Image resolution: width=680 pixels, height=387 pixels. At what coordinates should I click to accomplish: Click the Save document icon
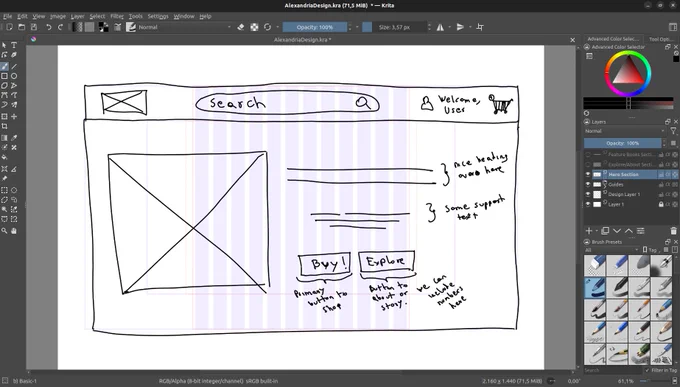[x=34, y=27]
